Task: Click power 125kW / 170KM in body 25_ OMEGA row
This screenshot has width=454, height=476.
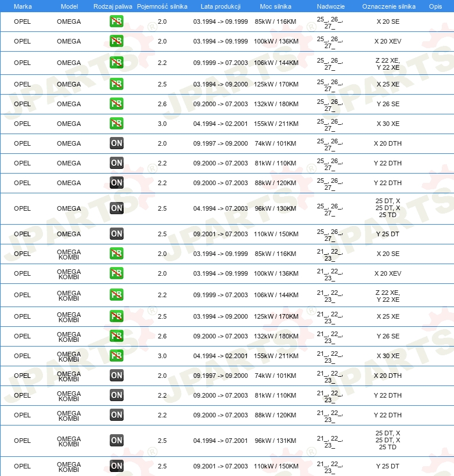Action: coord(276,84)
